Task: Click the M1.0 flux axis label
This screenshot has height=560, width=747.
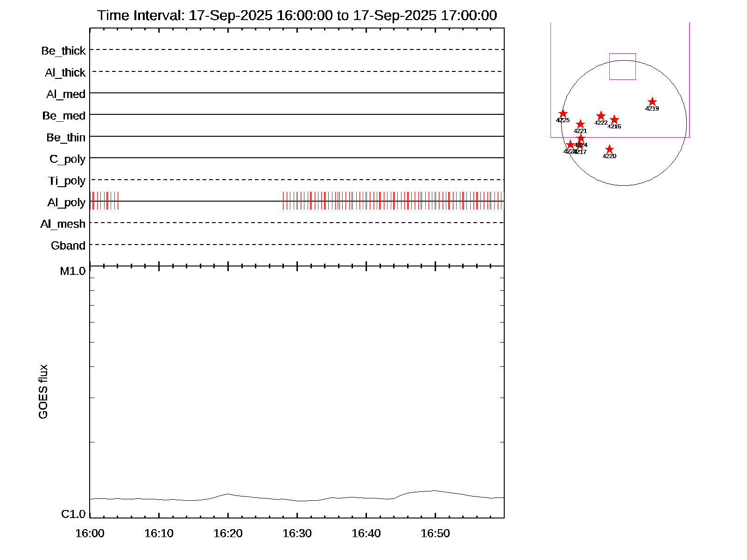Action: (73, 271)
